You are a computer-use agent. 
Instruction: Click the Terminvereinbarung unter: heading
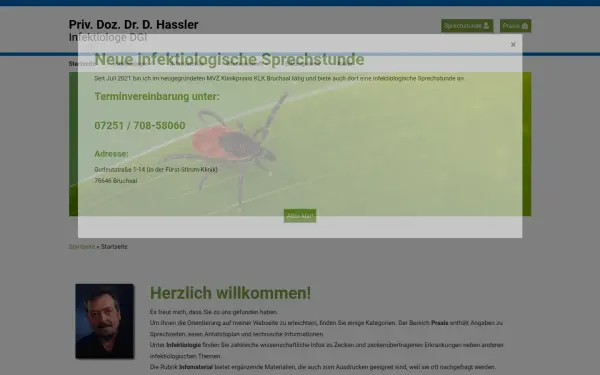tap(157, 96)
